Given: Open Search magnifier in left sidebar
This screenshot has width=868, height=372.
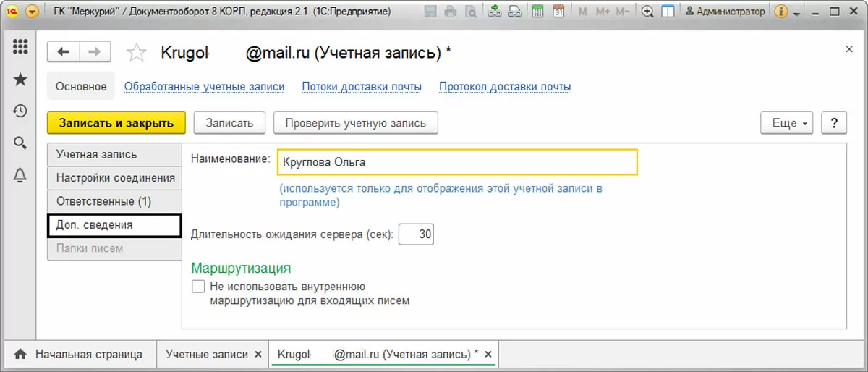Looking at the screenshot, I should pos(20,143).
